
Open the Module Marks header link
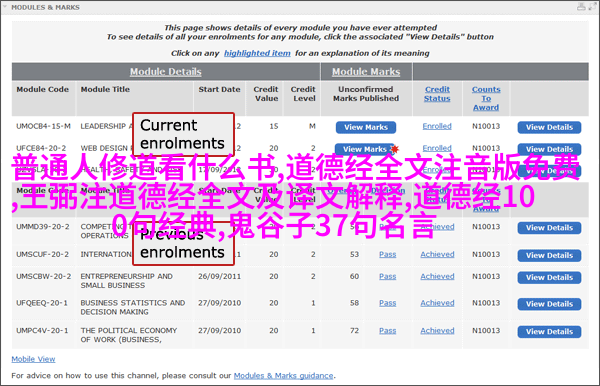366,72
